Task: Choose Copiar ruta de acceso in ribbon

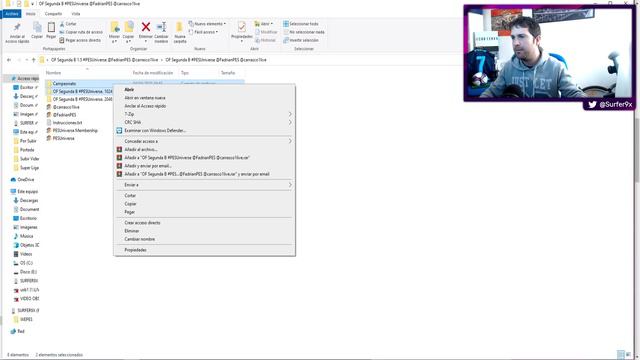Action: pos(81,32)
